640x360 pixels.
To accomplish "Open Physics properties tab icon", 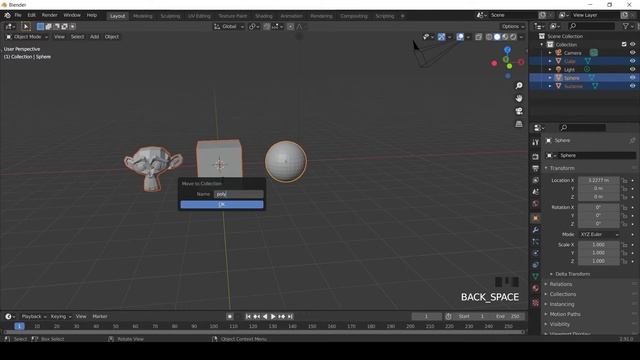I will [536, 253].
